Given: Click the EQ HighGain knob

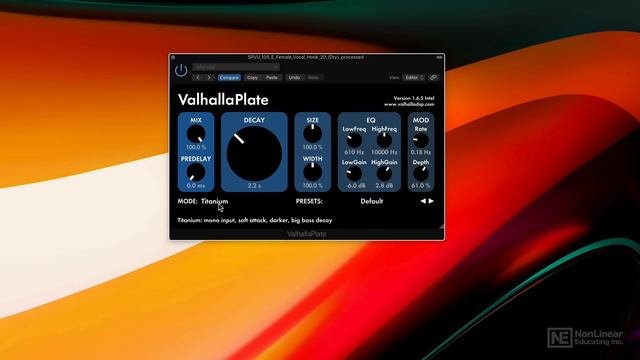Looking at the screenshot, I should point(384,174).
